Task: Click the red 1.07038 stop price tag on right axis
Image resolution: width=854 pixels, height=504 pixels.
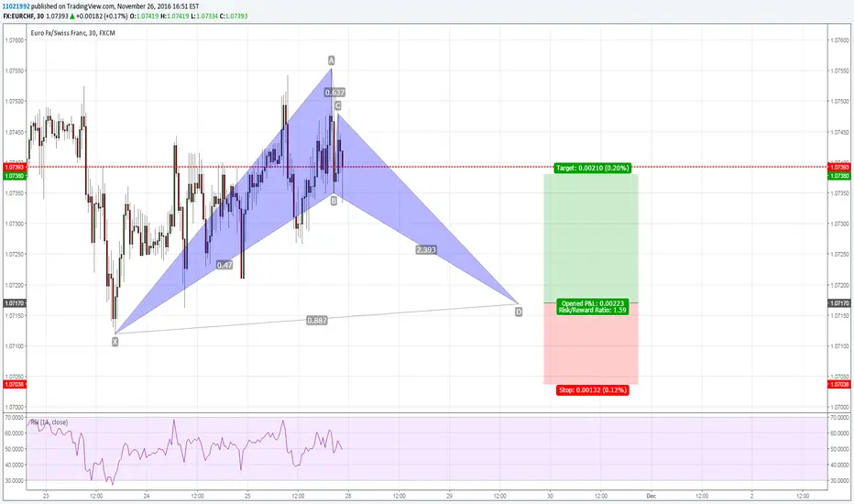Action: point(838,384)
